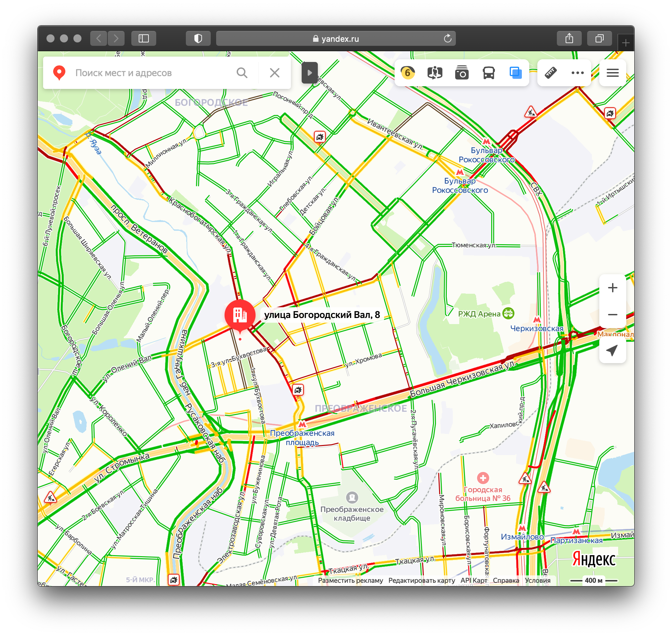Screen dimensions: 672x636
Task: Open the street panoramas layer
Action: [x=434, y=73]
